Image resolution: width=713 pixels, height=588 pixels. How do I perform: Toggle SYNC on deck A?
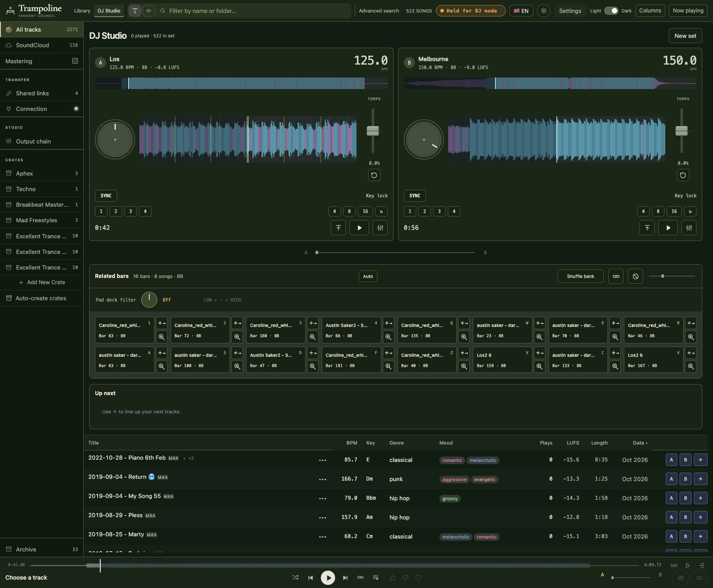(x=106, y=196)
